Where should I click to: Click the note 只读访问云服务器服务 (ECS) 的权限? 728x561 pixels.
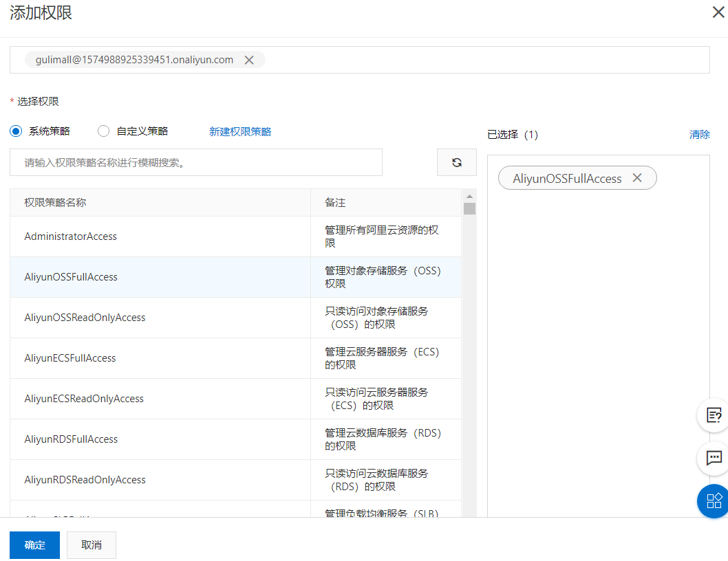click(x=376, y=399)
